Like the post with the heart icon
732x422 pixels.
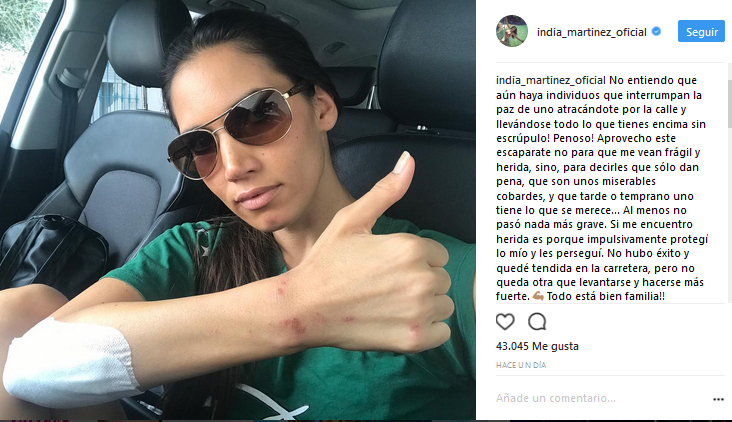coord(505,322)
